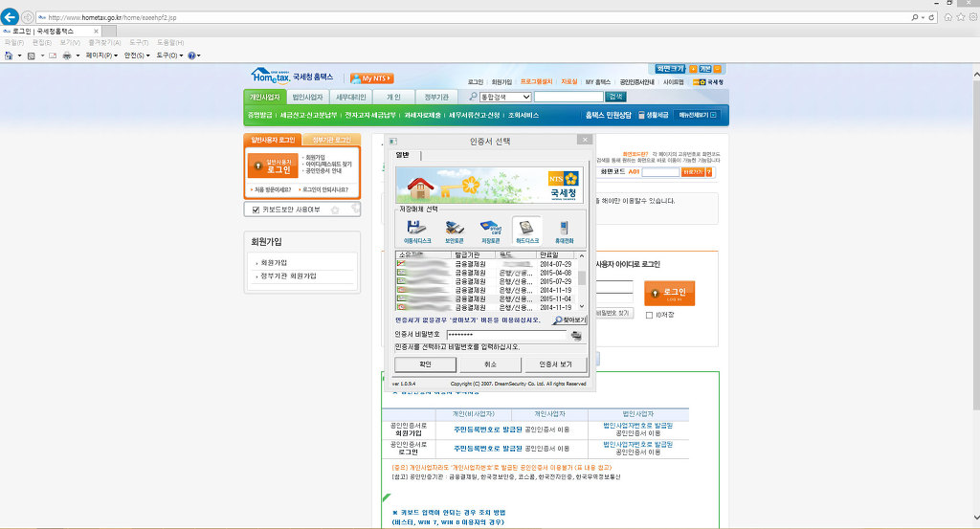
Task: Select the 보안토큰 security token storage icon
Action: (455, 231)
